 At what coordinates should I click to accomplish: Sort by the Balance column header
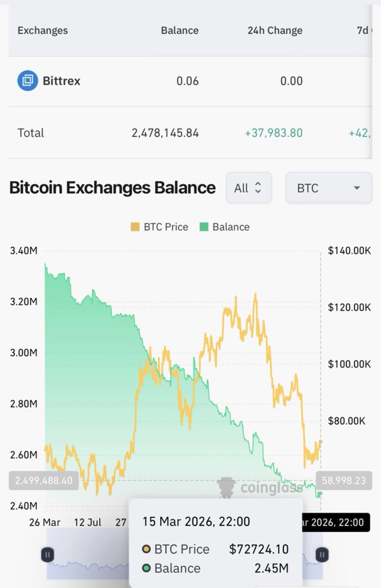180,30
